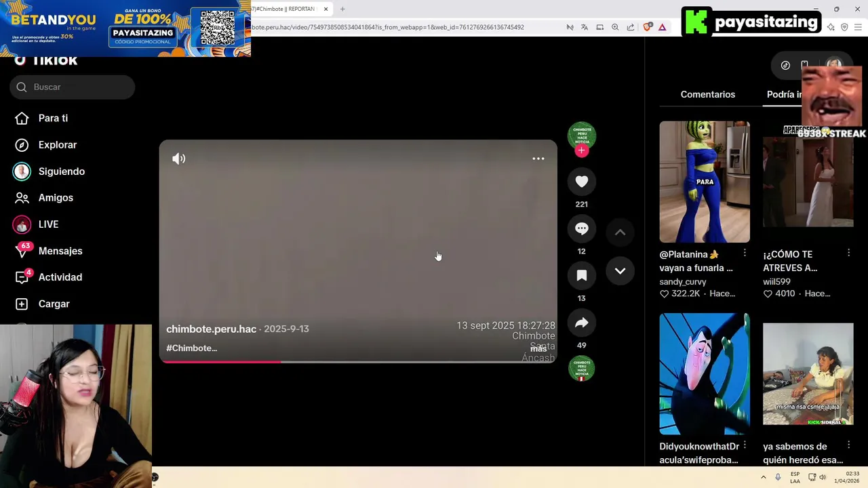Seek along the red video progress bar
Image resolution: width=868 pixels, height=488 pixels.
(358, 362)
